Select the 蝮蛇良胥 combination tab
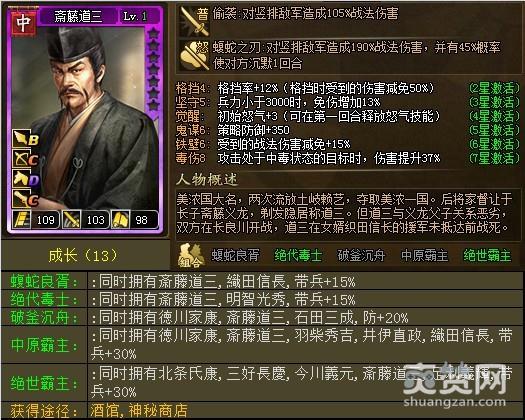This screenshot has width=525, height=420. [235, 256]
